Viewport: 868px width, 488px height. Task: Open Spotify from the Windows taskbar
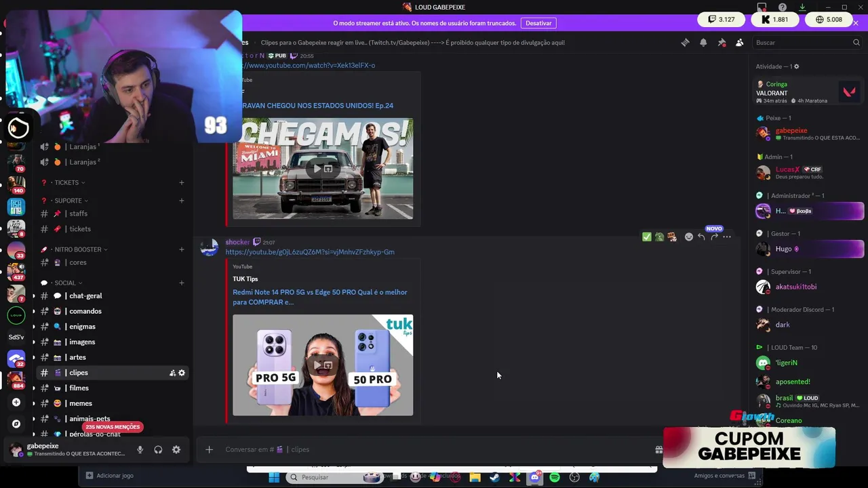point(555,477)
